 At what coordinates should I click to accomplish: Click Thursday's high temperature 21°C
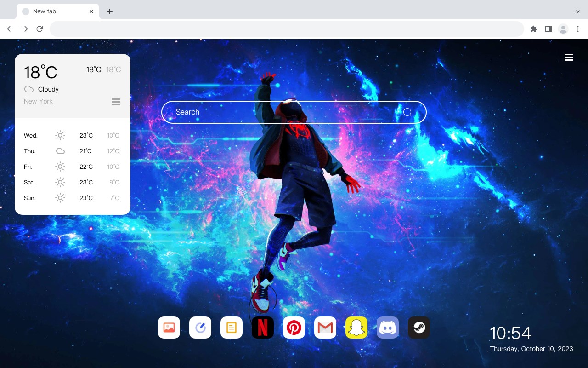86,151
